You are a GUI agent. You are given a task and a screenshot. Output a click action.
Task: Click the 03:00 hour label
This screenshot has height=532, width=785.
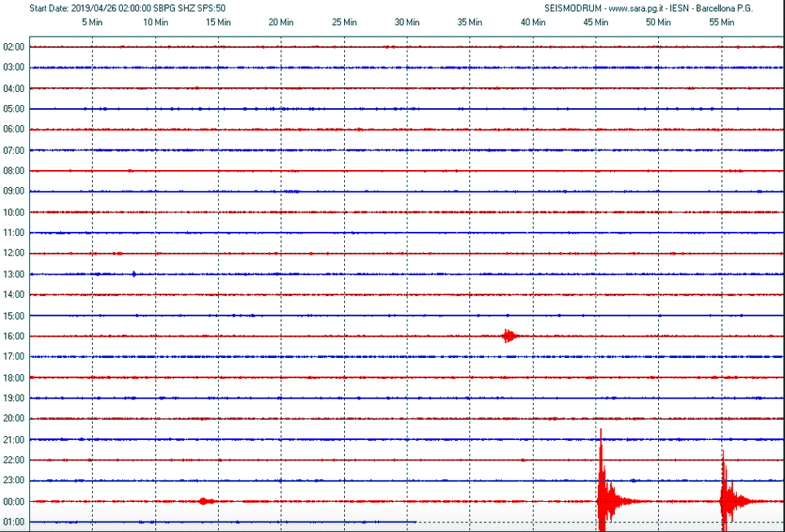coord(14,68)
